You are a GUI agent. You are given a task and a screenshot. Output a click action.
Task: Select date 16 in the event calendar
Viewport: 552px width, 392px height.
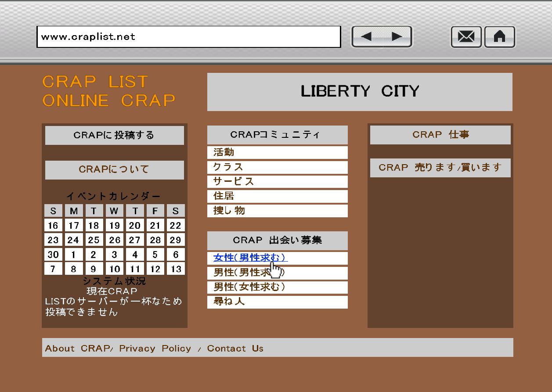point(53,226)
